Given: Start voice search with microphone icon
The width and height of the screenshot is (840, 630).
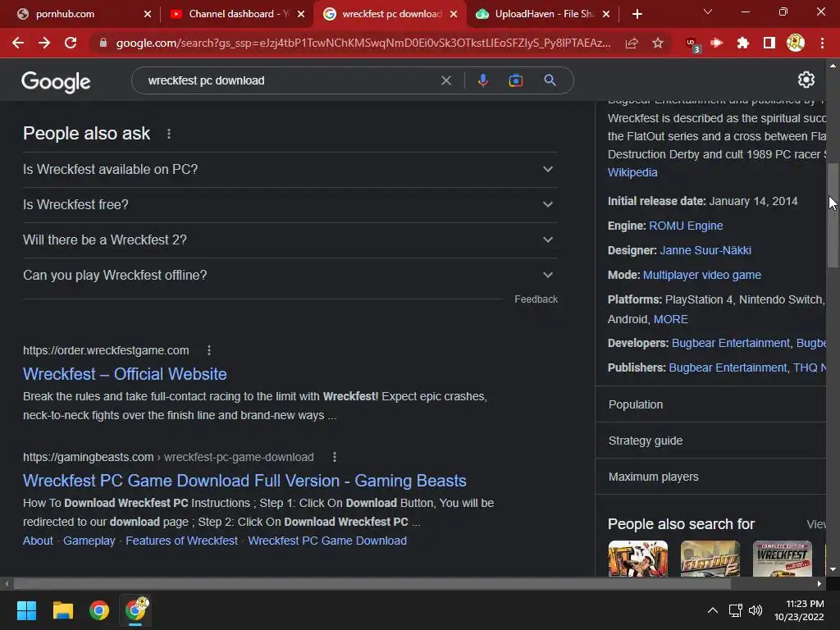Looking at the screenshot, I should [482, 80].
